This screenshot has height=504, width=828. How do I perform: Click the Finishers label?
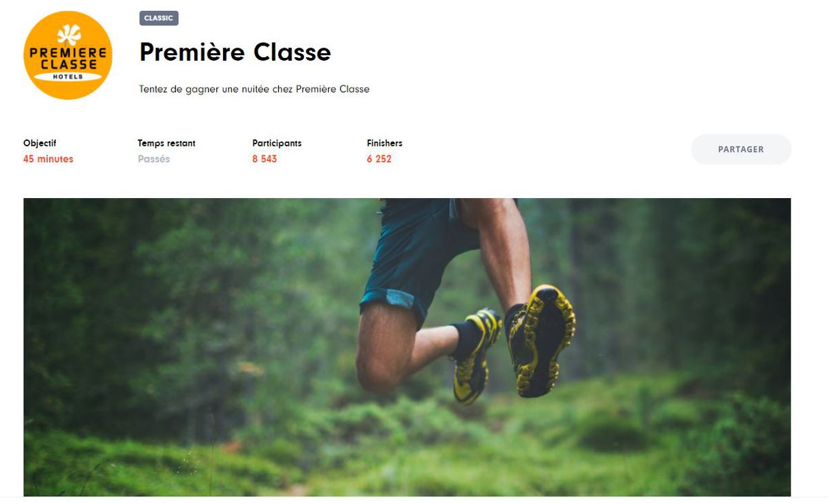[385, 143]
